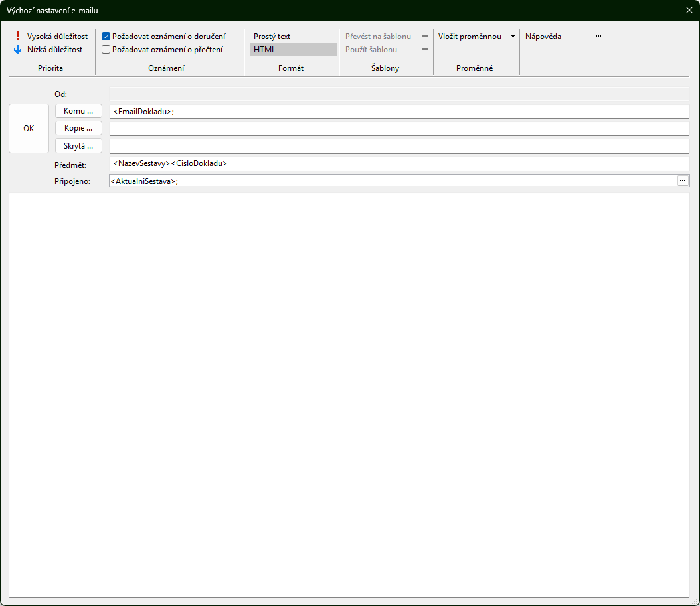Screen dimensions: 700x606
Task: Expand the Vložit proměnnou dropdown arrow
Action: coord(513,37)
